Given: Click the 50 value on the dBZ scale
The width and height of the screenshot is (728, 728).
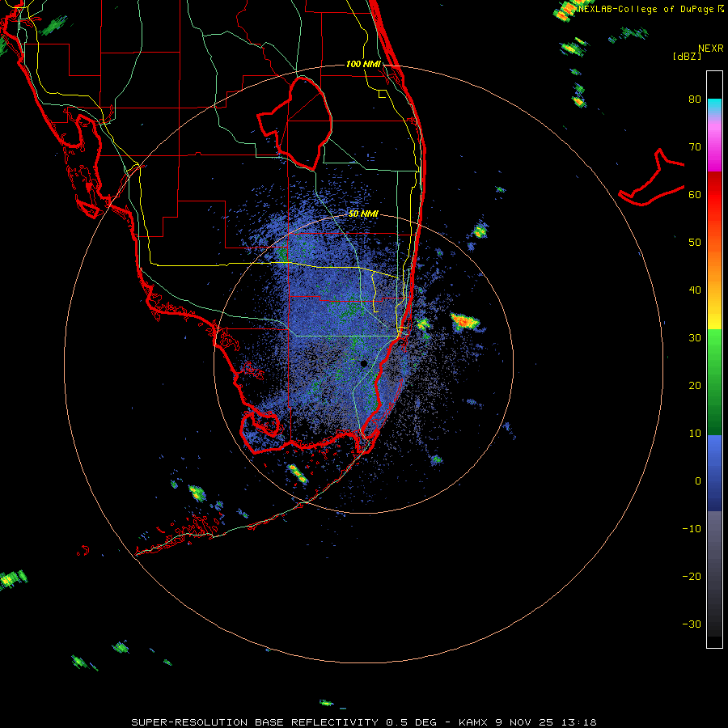Looking at the screenshot, I should tap(695, 243).
